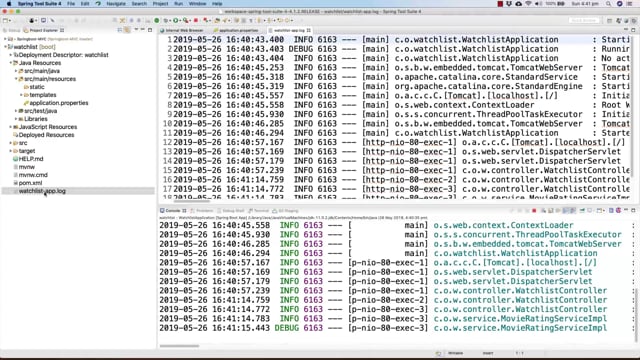Open the Help menu
This screenshot has height=360, width=640.
pyautogui.click(x=217, y=4)
